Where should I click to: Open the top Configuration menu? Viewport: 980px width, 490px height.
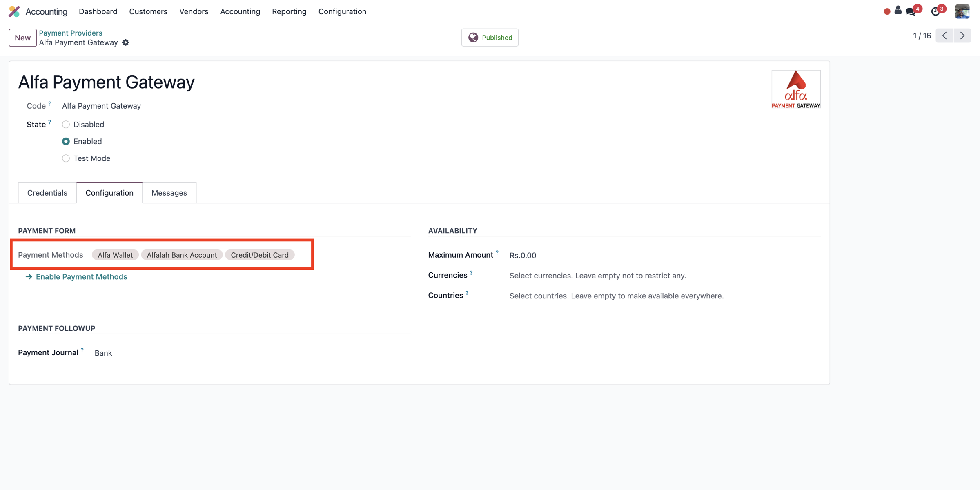342,11
